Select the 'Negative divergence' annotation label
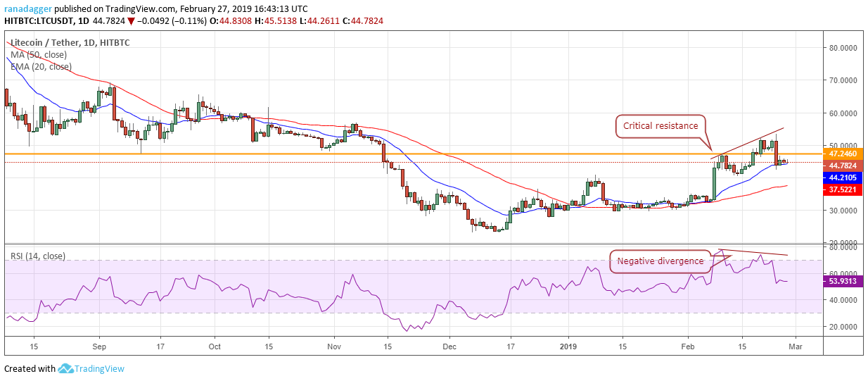 point(660,261)
